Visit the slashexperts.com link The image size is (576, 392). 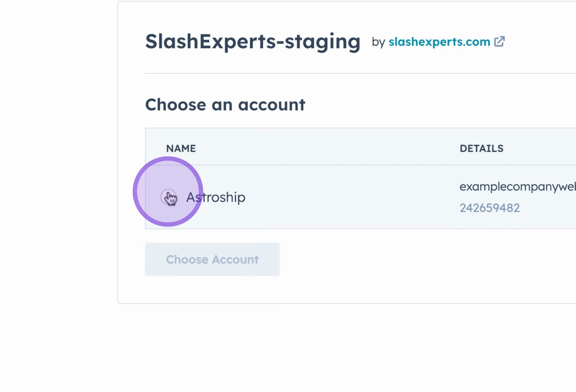click(439, 42)
